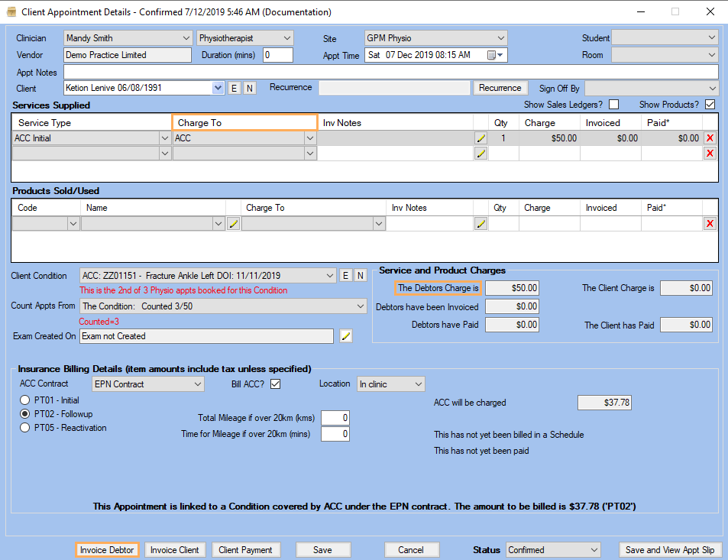
Task: Save the appointment details
Action: (322, 550)
